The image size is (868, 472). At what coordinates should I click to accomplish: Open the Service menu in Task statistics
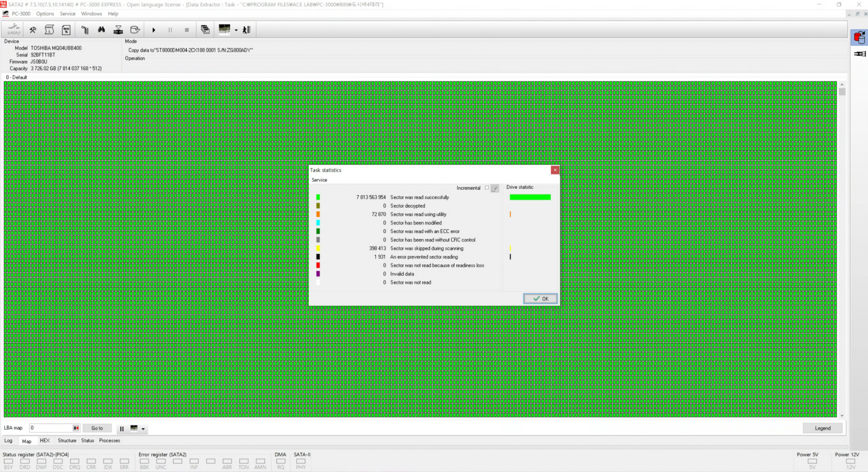(319, 180)
